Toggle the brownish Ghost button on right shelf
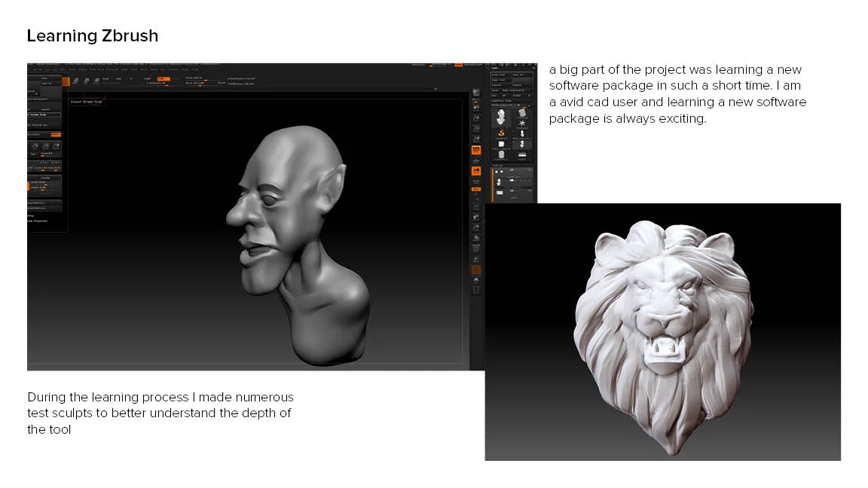The height and width of the screenshot is (488, 868). click(x=476, y=270)
